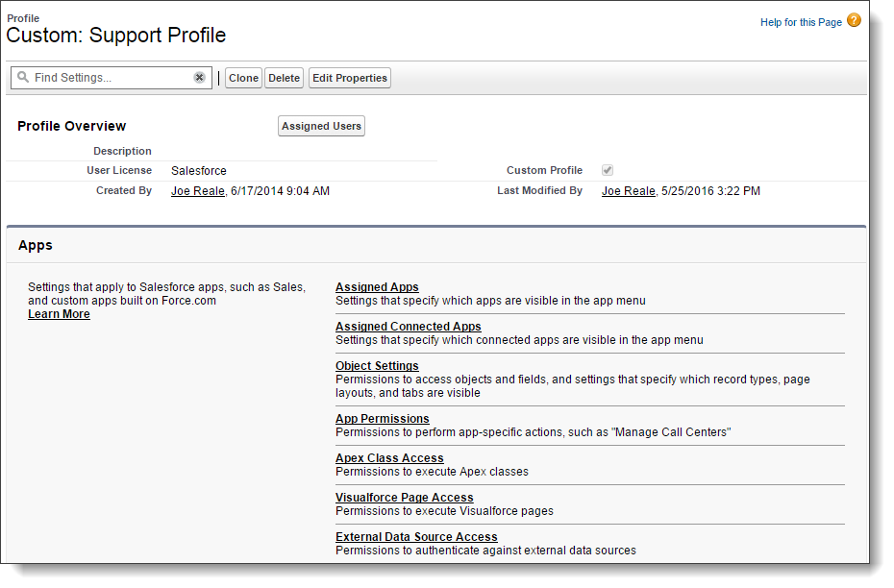Click the User License label
Viewport: 894px width, 588px height.
[119, 170]
